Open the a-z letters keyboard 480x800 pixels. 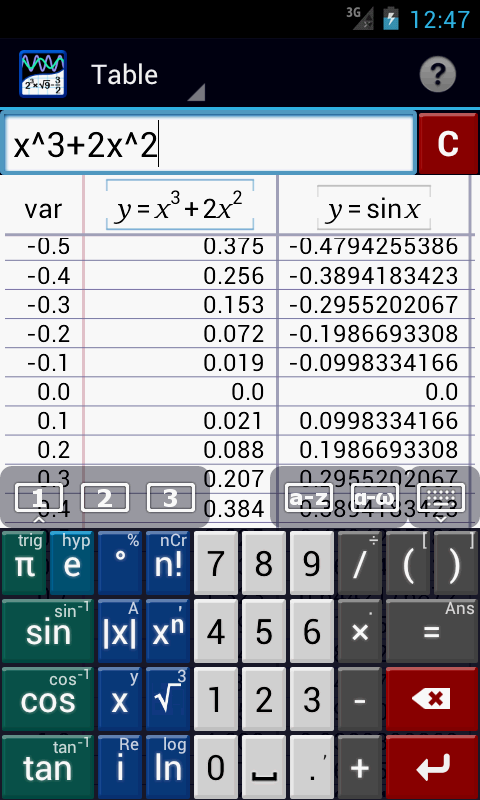(x=309, y=497)
